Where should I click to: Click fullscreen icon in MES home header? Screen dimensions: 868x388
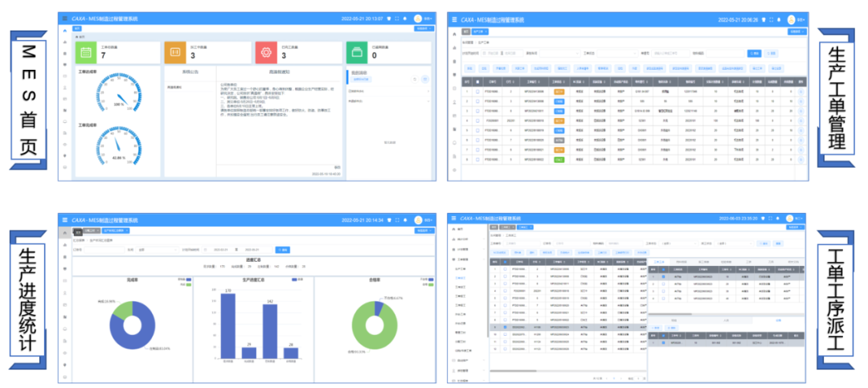(x=398, y=18)
